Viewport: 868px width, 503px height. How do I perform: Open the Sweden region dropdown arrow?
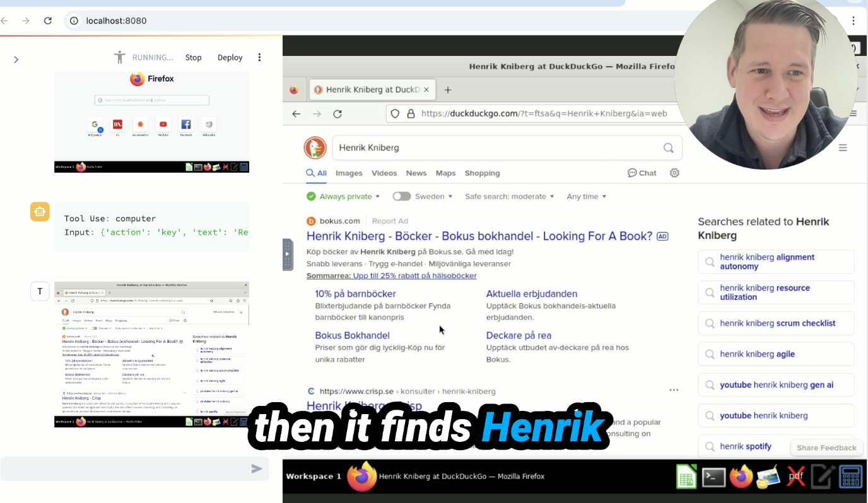[x=450, y=197]
